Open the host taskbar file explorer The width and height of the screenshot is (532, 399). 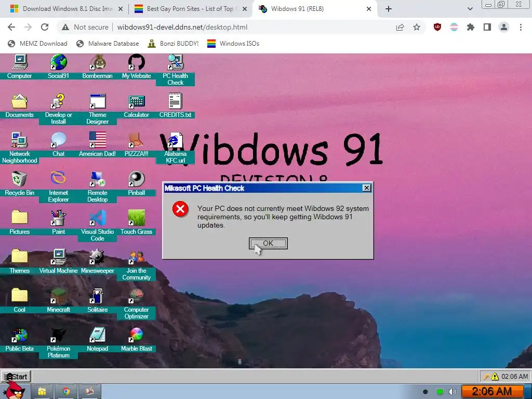[42, 392]
